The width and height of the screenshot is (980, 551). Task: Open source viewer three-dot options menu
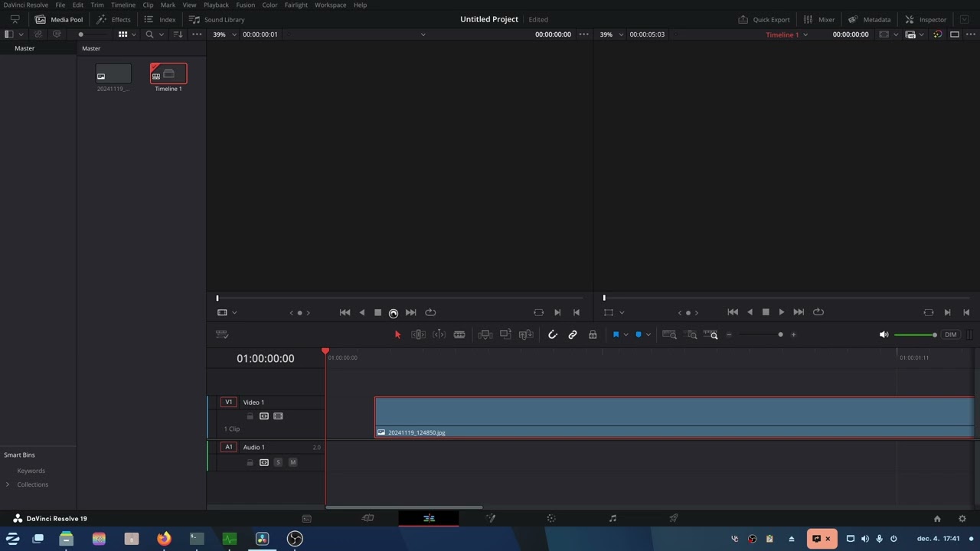pyautogui.click(x=584, y=34)
